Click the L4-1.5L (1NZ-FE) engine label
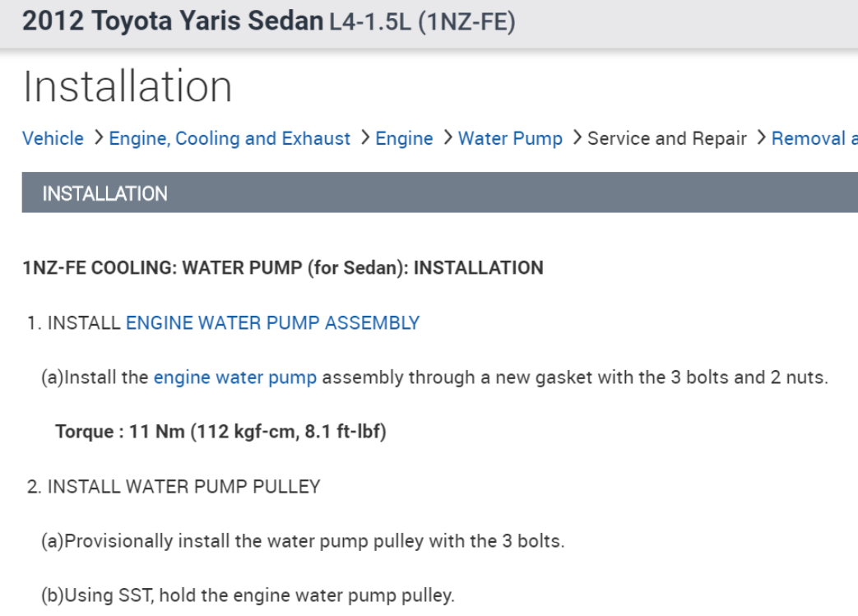 [x=422, y=22]
